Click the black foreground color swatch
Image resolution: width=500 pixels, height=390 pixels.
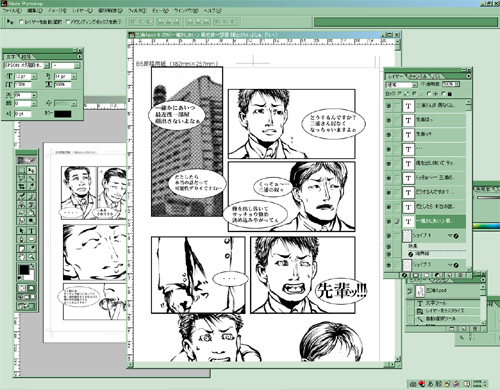point(24,269)
